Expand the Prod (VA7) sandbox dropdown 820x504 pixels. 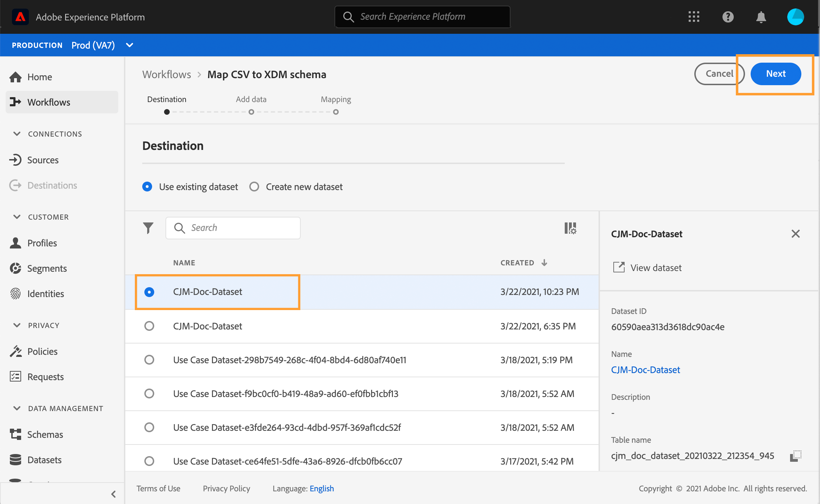tap(130, 45)
